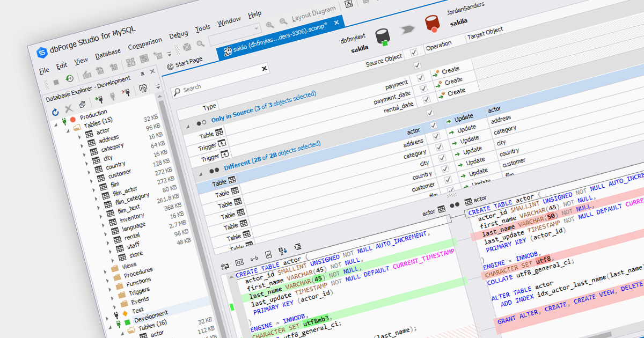The height and width of the screenshot is (338, 644).
Task: Open the File menu
Action: point(44,70)
